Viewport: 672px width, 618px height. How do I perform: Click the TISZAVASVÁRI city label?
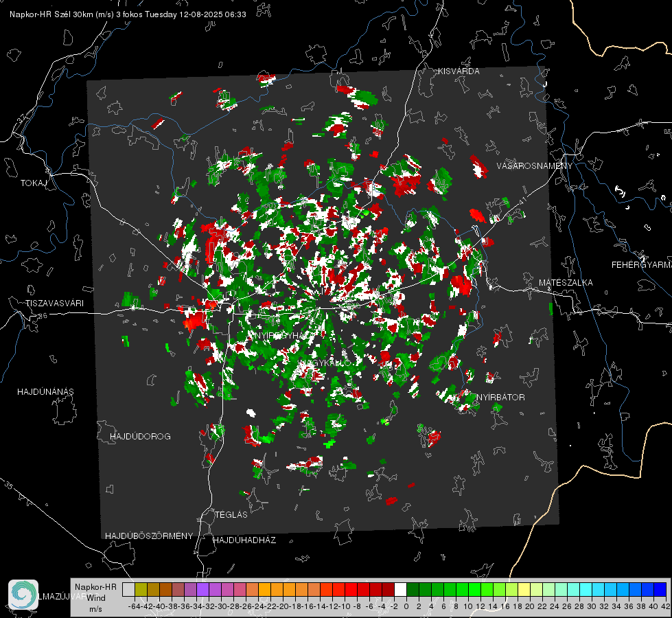(x=54, y=304)
